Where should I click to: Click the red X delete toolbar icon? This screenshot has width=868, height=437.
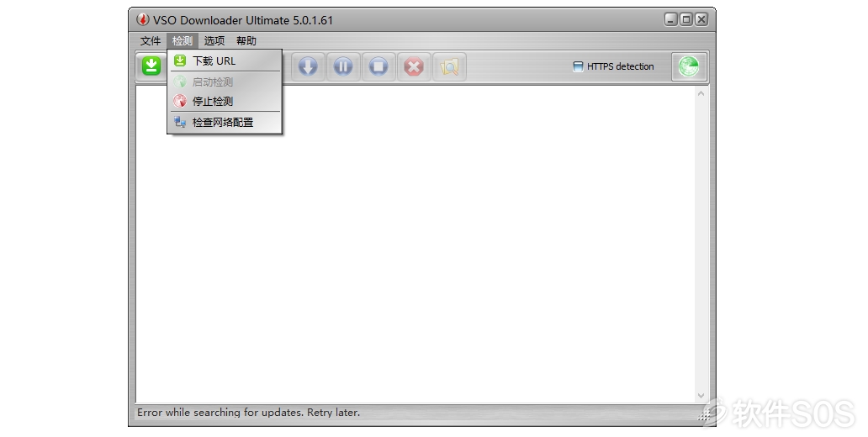pyautogui.click(x=414, y=67)
